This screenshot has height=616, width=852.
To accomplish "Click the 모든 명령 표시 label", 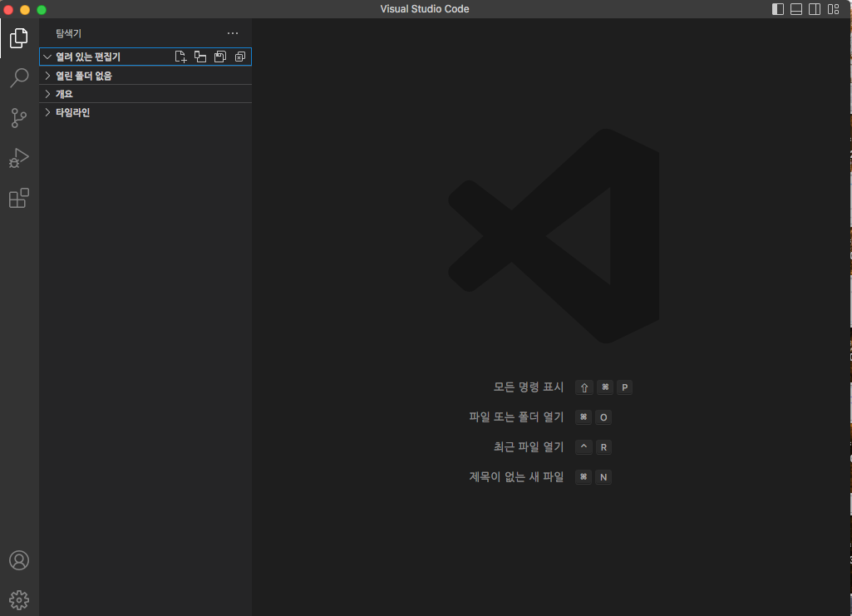I will tap(528, 387).
